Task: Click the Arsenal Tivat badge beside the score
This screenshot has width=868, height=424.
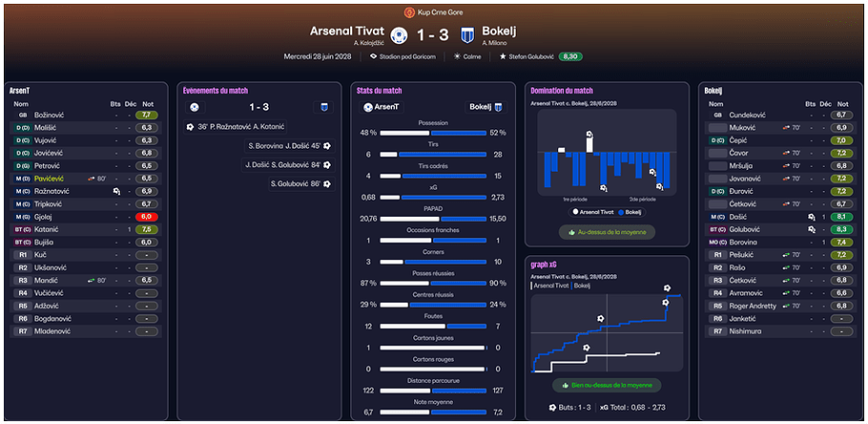Action: pos(399,35)
